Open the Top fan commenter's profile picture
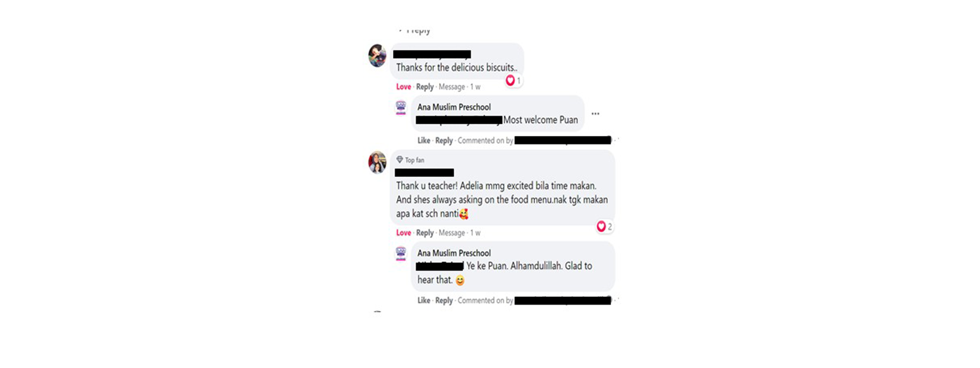The height and width of the screenshot is (368, 980). 377,162
